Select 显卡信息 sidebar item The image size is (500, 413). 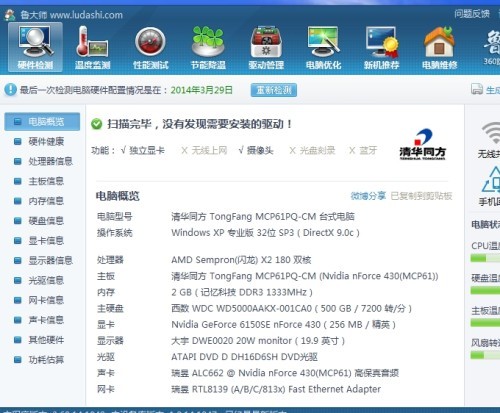tap(42, 241)
